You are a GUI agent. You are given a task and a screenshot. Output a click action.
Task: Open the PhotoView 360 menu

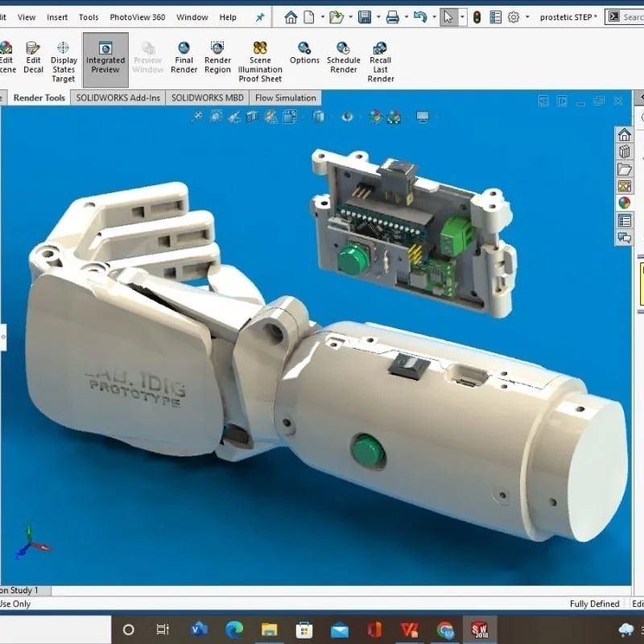click(137, 17)
